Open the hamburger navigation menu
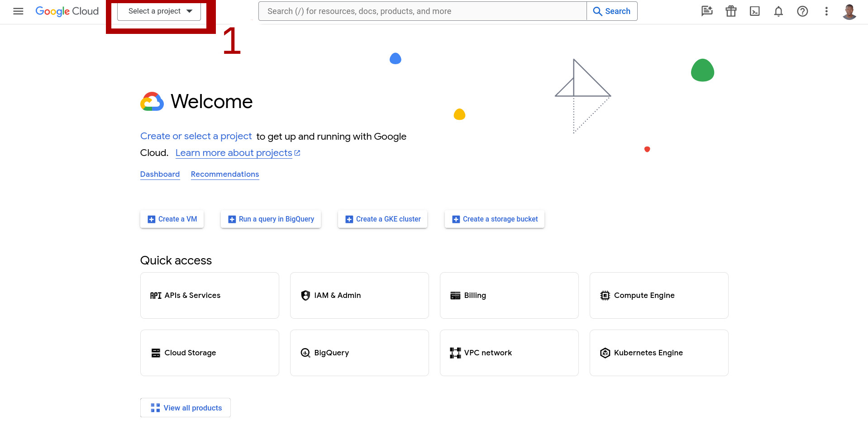The image size is (868, 434). (18, 11)
